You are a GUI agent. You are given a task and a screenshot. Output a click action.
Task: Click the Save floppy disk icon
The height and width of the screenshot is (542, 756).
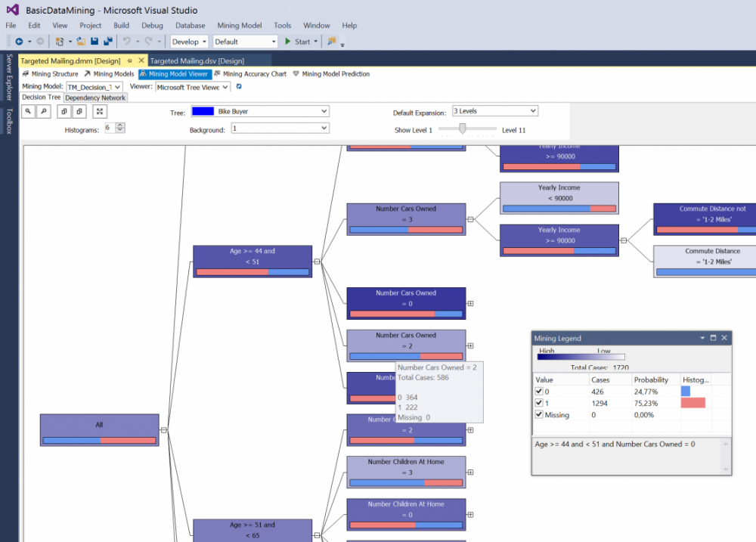(x=94, y=42)
